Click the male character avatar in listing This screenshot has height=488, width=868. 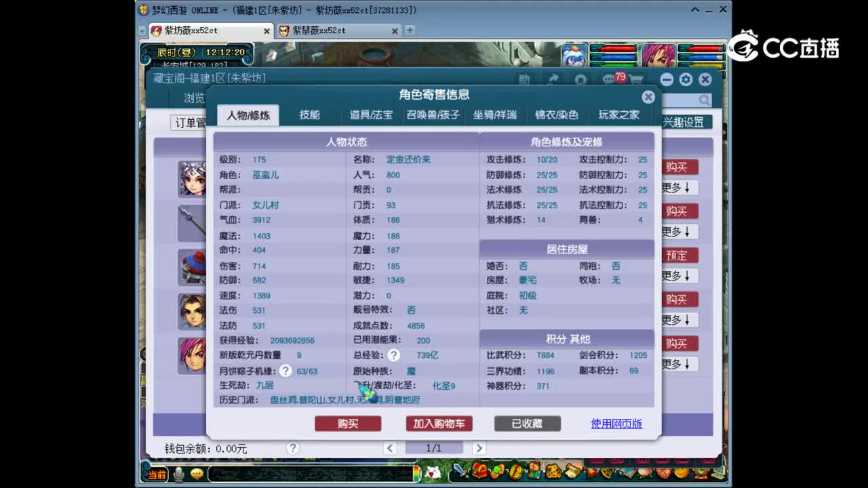pos(193,311)
